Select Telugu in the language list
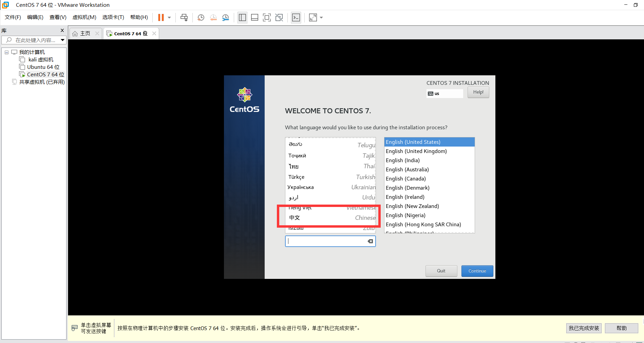Screen dimensions: 644x343 pos(331,145)
